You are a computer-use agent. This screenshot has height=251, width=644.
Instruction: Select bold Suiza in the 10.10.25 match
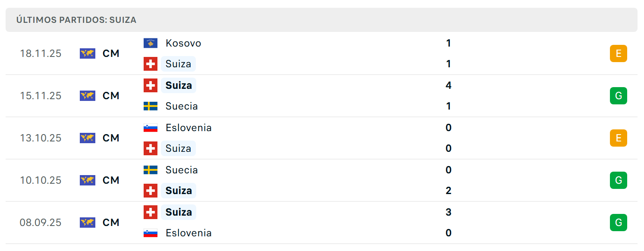[179, 191]
